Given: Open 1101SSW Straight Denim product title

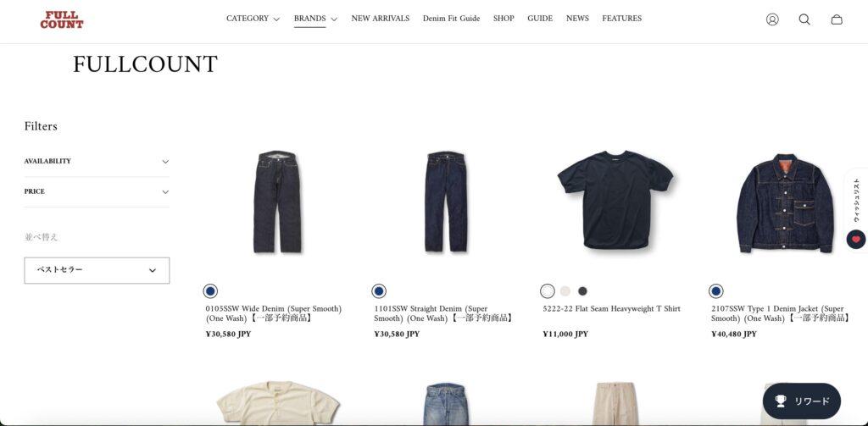Looking at the screenshot, I should [x=443, y=313].
